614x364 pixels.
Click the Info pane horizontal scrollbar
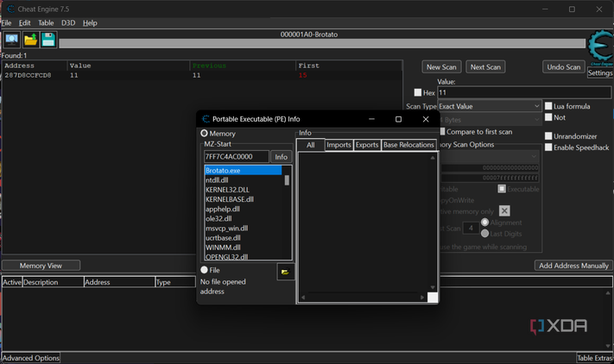pyautogui.click(x=363, y=297)
